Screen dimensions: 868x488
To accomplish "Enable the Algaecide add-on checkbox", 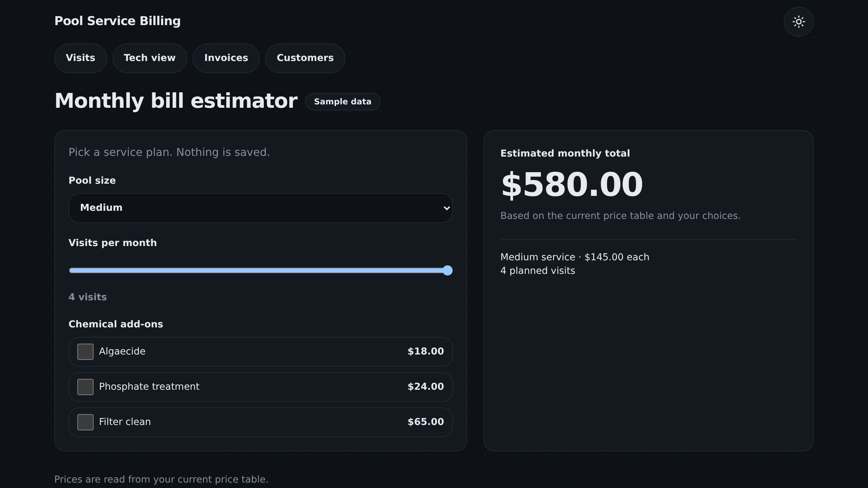I will (x=85, y=352).
